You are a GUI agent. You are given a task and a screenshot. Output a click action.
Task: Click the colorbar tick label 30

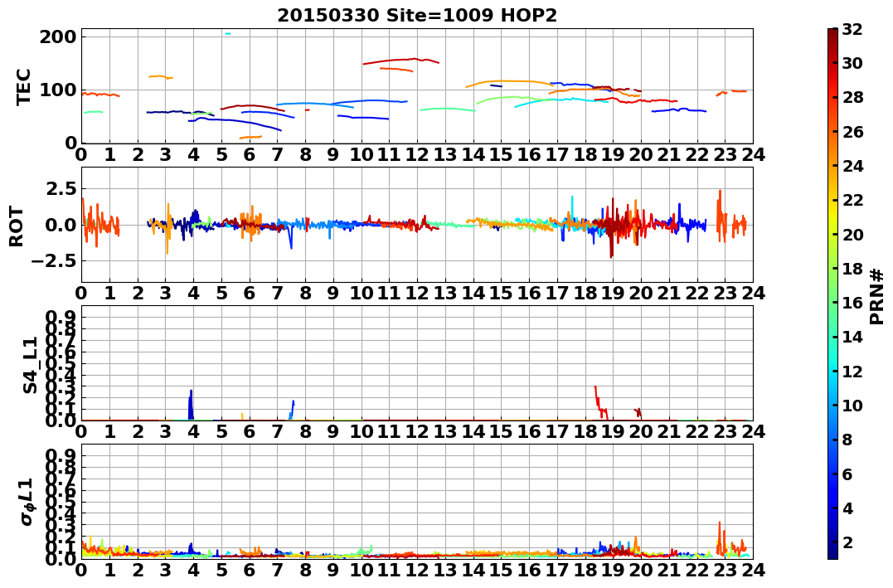852,63
